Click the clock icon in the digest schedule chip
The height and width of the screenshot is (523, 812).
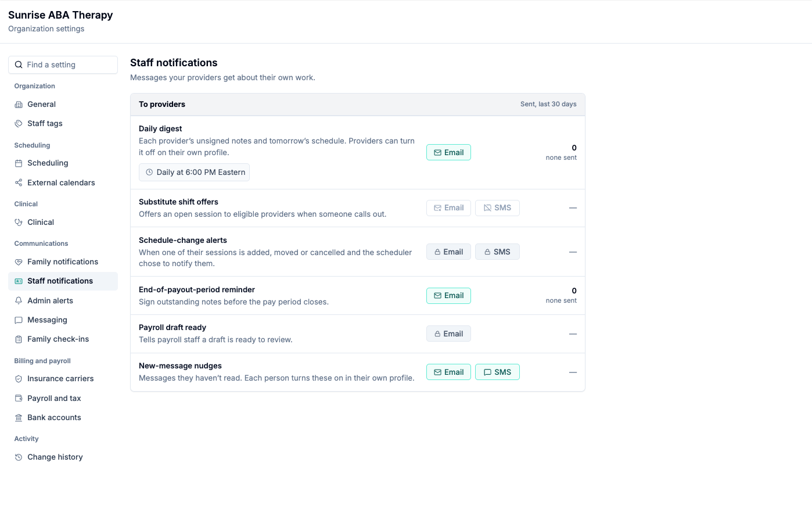click(149, 173)
